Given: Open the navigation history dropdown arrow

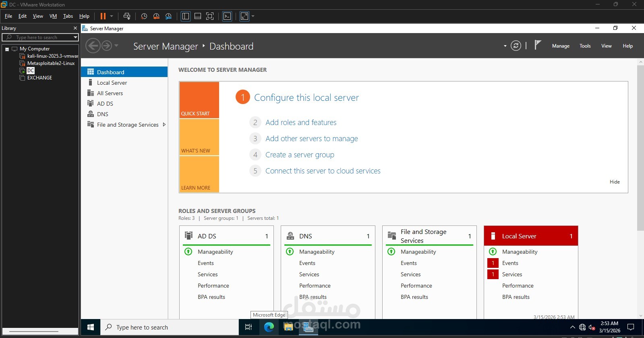Looking at the screenshot, I should (x=116, y=46).
